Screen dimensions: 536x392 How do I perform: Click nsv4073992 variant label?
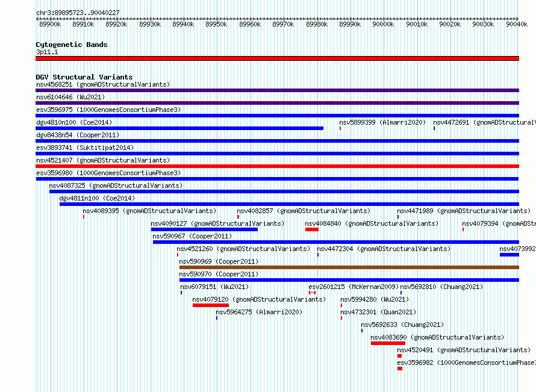(517, 249)
